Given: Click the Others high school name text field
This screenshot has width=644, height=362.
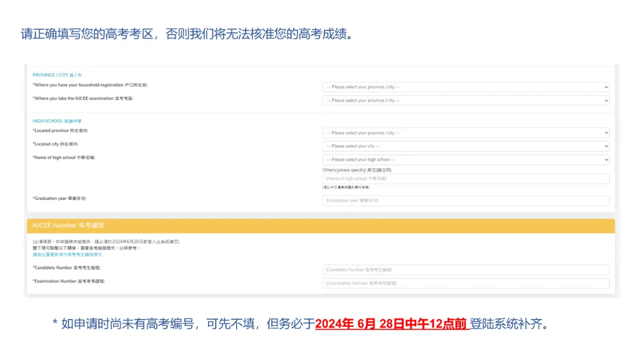Looking at the screenshot, I should [466, 178].
